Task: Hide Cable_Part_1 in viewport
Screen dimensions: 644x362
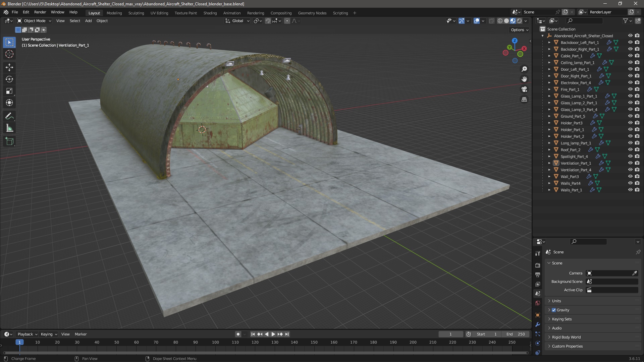Action: (x=630, y=56)
